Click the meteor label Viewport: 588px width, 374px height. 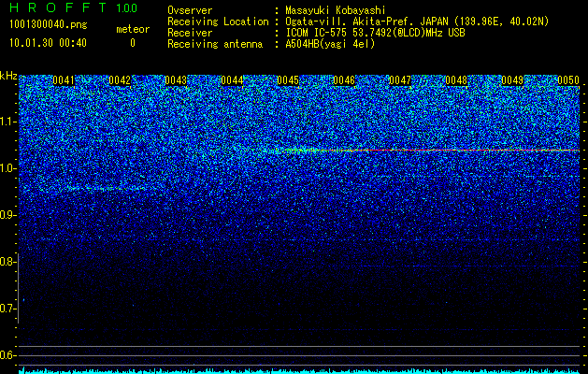pos(133,29)
